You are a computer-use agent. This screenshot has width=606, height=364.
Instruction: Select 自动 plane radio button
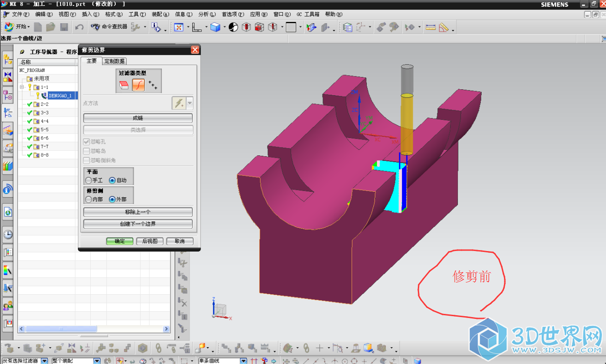112,180
